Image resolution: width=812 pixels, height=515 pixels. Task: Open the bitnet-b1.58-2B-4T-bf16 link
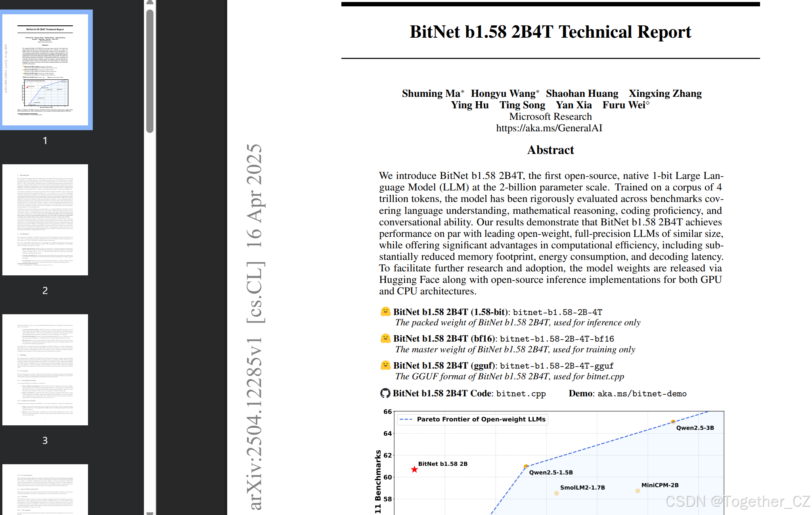(x=557, y=339)
